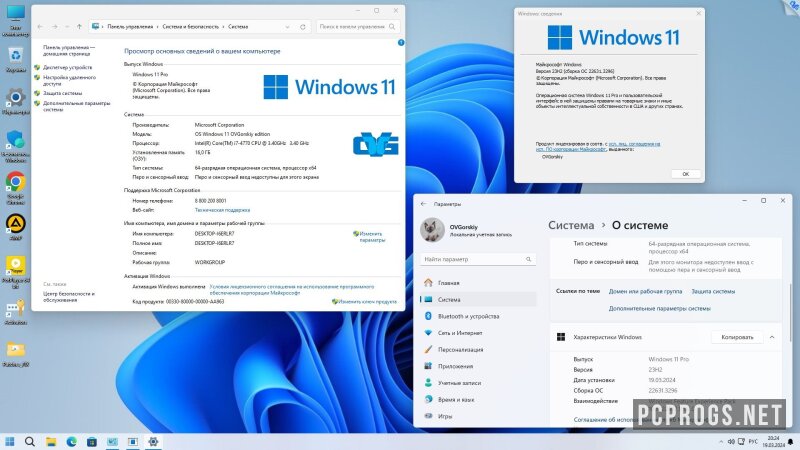Open Приложения in Settings sidebar
This screenshot has width=800, height=450.
478,366
